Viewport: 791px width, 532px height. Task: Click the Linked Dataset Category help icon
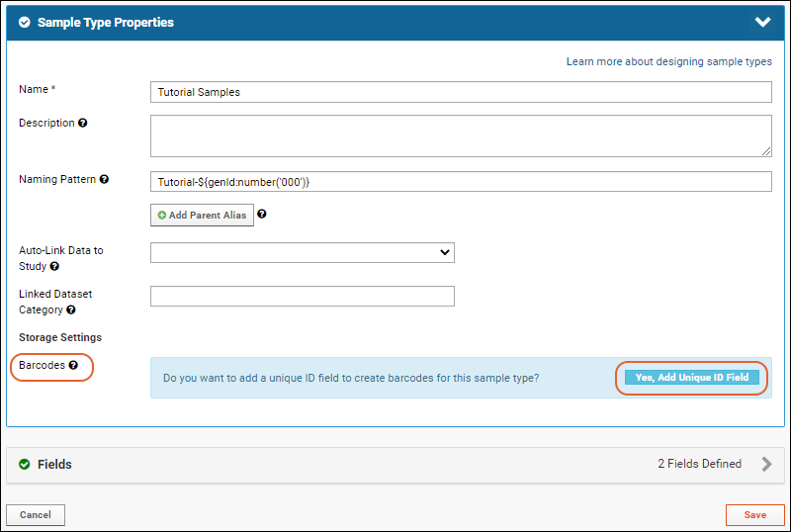70,310
